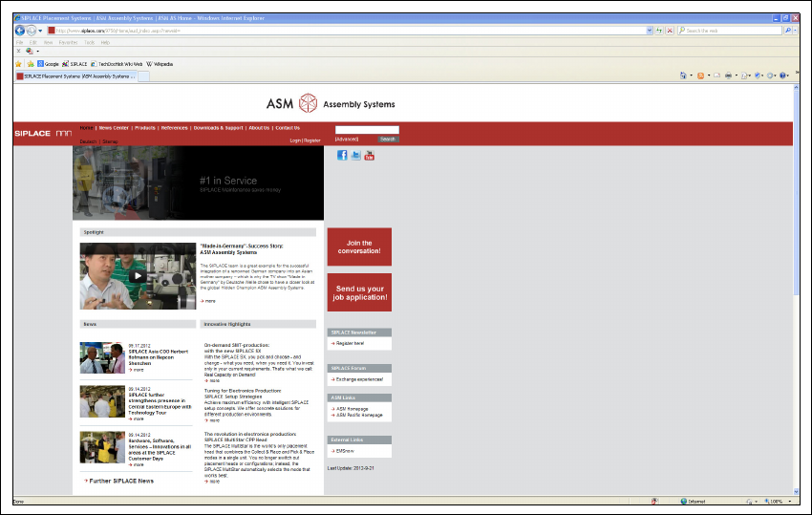This screenshot has width=812, height=515.
Task: Click the Add to Favorites Bar icon
Action: click(x=31, y=64)
